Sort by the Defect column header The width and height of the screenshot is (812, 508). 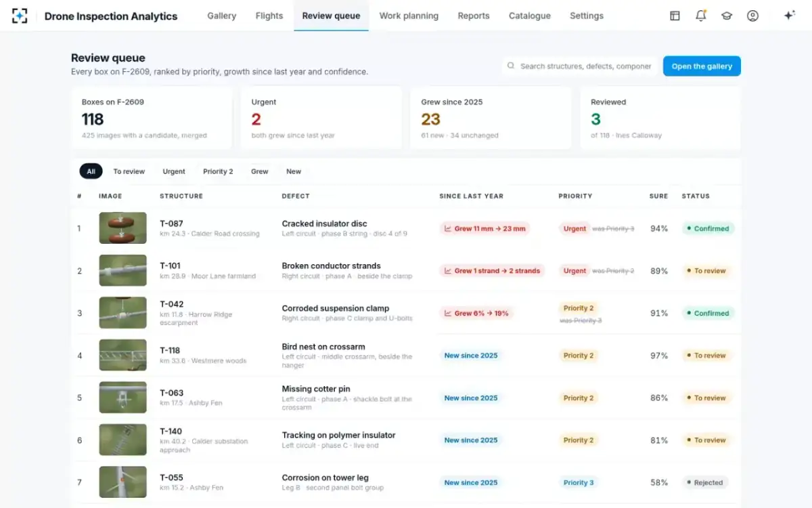pyautogui.click(x=296, y=196)
